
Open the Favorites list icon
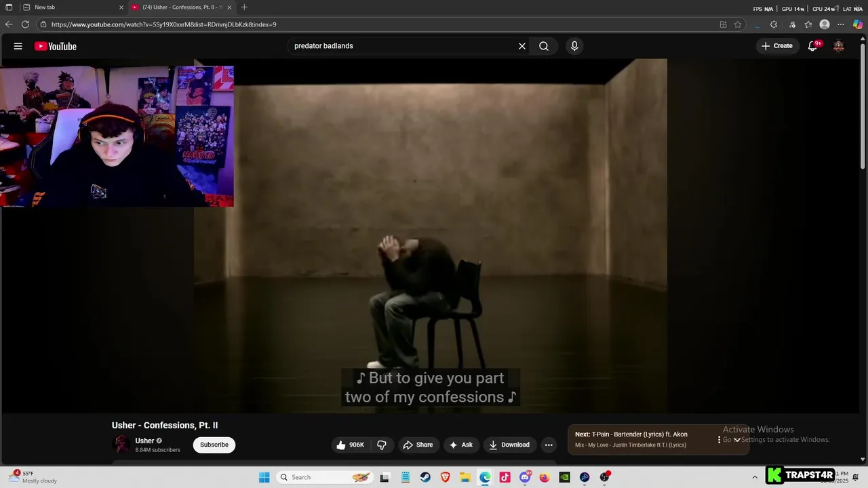[808, 24]
